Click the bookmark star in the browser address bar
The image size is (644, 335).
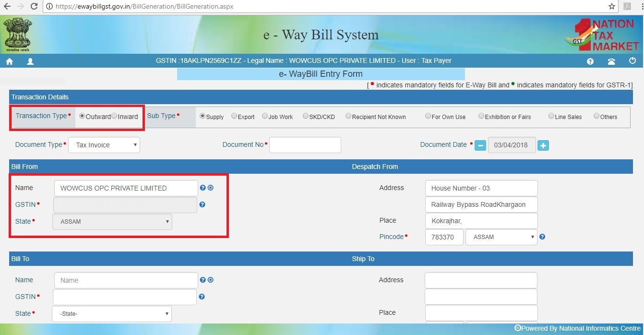611,7
